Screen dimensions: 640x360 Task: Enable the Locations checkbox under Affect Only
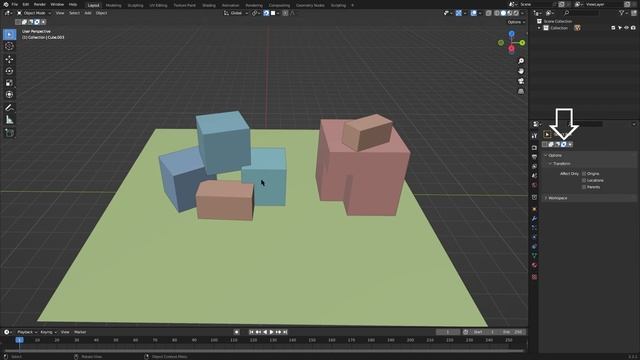(x=584, y=180)
